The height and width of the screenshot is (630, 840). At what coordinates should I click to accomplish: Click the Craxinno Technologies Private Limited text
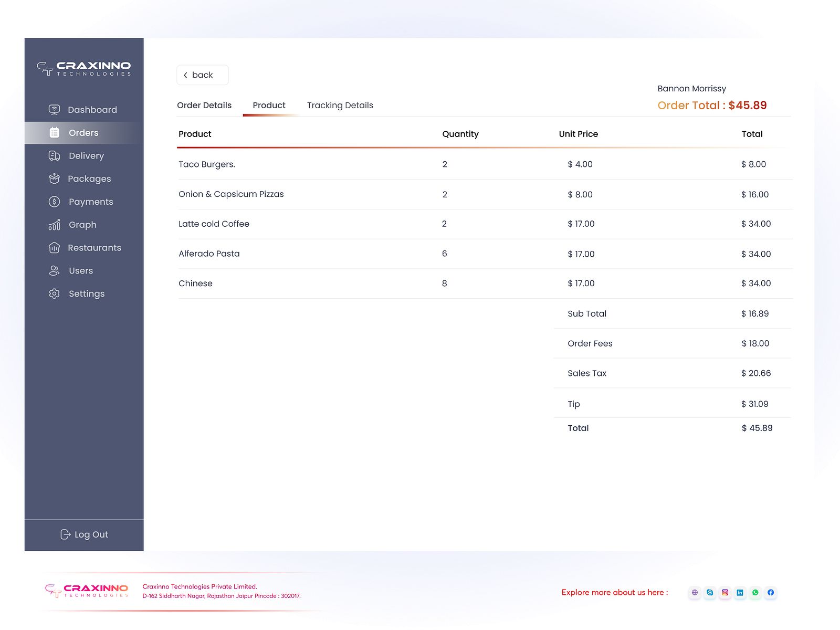200,586
